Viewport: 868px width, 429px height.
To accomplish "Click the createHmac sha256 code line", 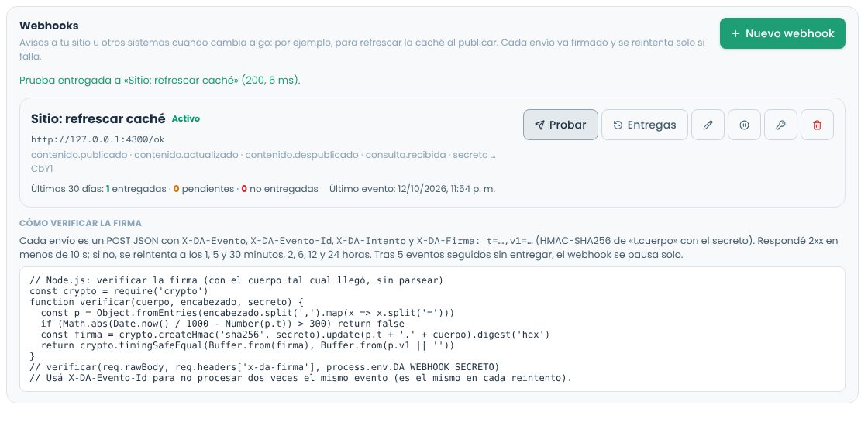I will tap(295, 335).
